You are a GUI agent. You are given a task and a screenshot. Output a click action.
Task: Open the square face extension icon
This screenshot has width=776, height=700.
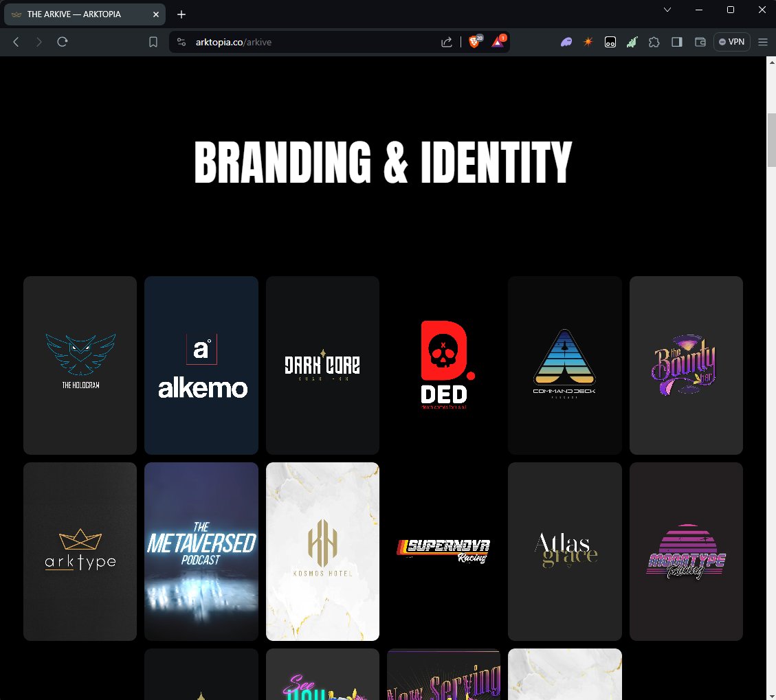pos(610,42)
